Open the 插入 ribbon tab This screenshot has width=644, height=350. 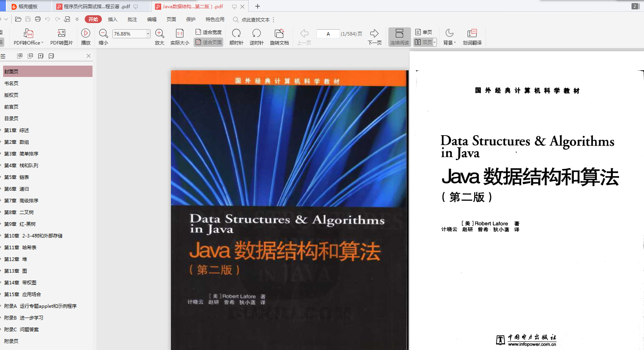click(113, 19)
